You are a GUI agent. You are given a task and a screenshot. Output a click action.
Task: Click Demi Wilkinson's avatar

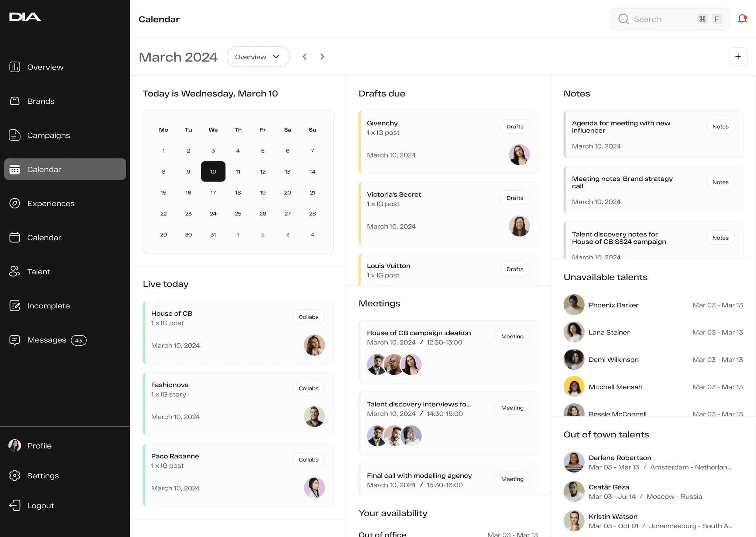pyautogui.click(x=574, y=360)
